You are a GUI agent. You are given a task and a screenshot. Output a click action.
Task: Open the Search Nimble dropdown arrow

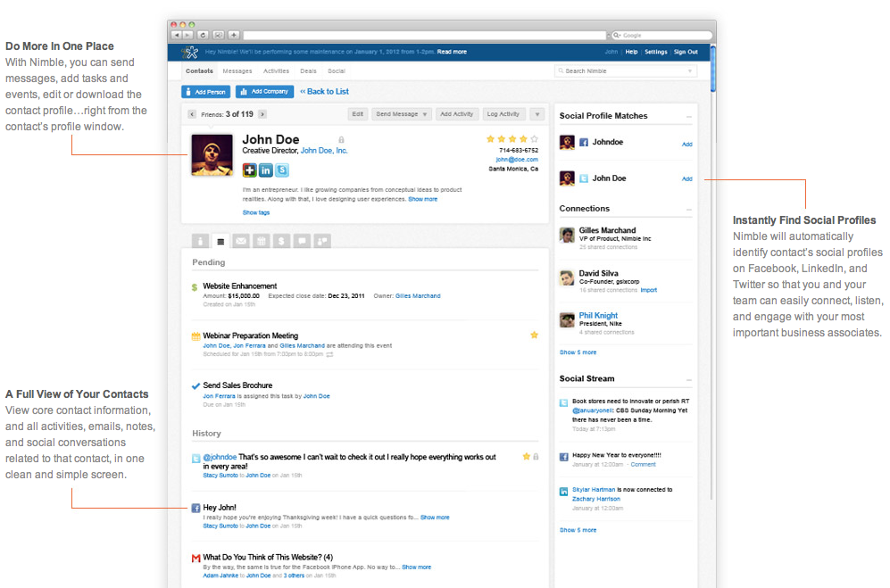pyautogui.click(x=690, y=71)
